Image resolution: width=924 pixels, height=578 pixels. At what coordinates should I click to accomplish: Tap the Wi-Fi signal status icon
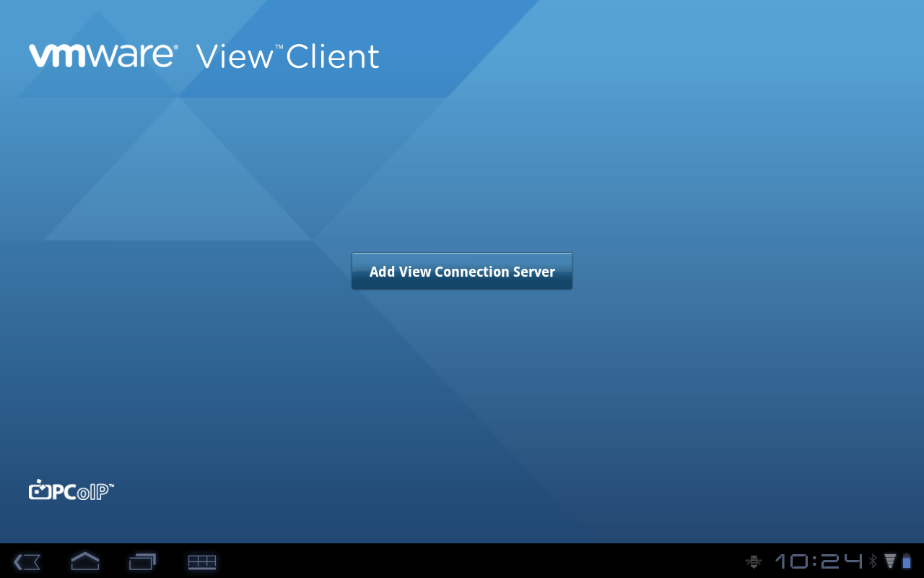click(890, 561)
